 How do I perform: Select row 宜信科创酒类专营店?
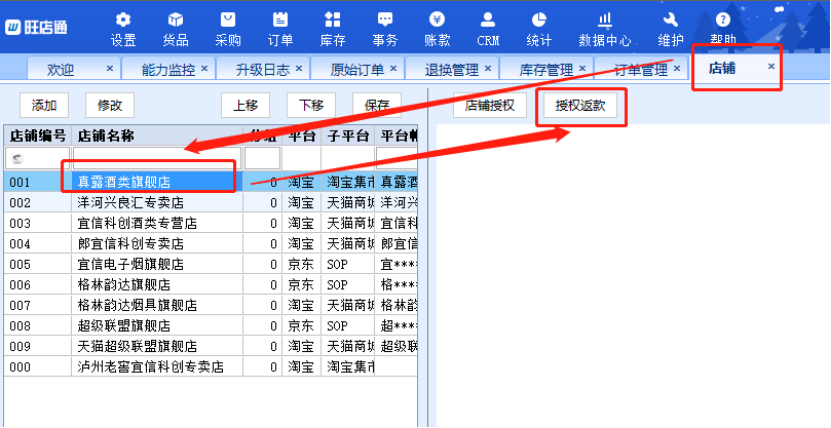210,224
